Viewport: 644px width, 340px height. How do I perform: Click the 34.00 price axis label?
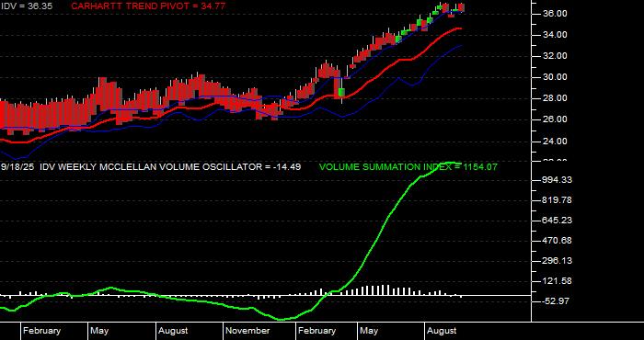(556, 35)
